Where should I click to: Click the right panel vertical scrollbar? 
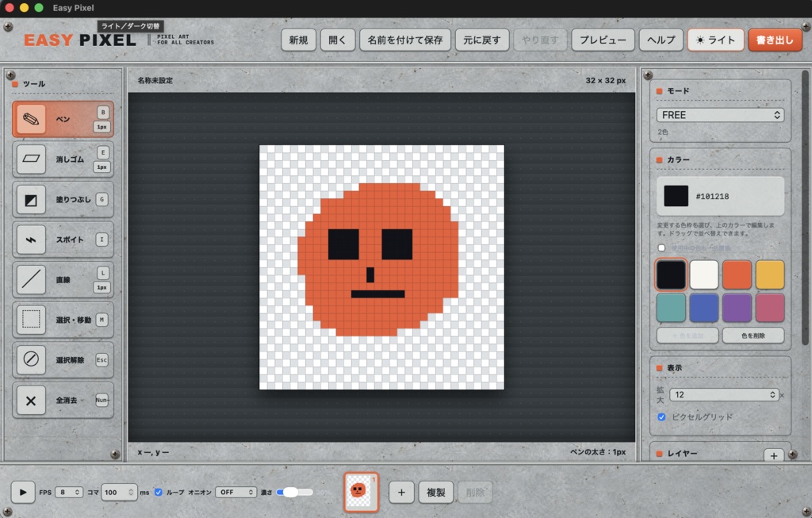click(x=805, y=207)
